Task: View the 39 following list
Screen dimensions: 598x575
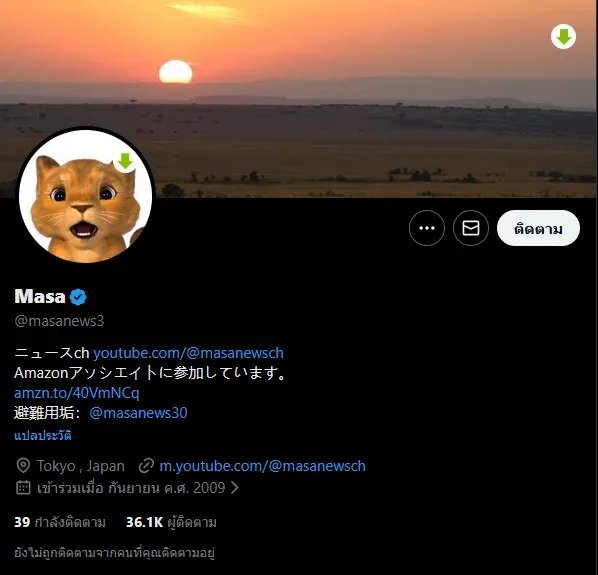Action: click(60, 522)
